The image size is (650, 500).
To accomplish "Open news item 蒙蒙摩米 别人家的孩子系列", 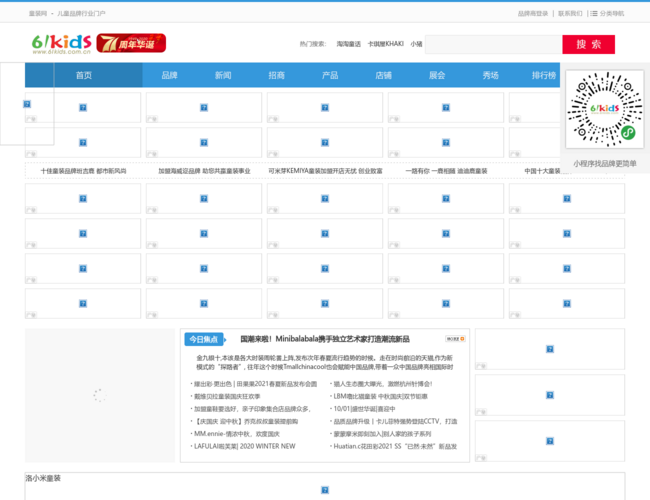I will (x=382, y=434).
